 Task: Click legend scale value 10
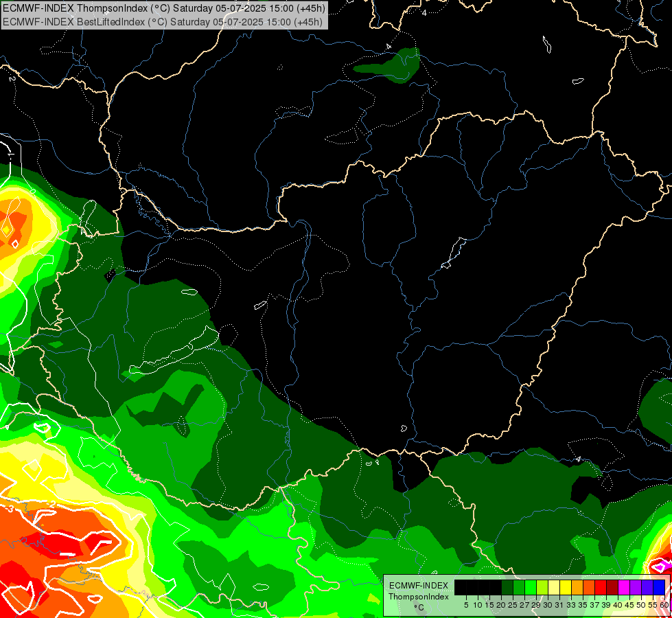click(x=478, y=605)
